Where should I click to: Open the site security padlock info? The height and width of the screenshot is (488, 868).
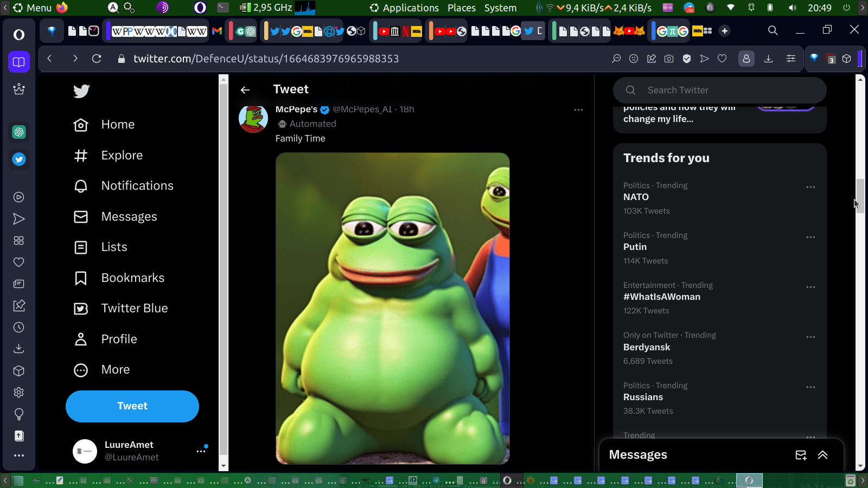click(122, 59)
